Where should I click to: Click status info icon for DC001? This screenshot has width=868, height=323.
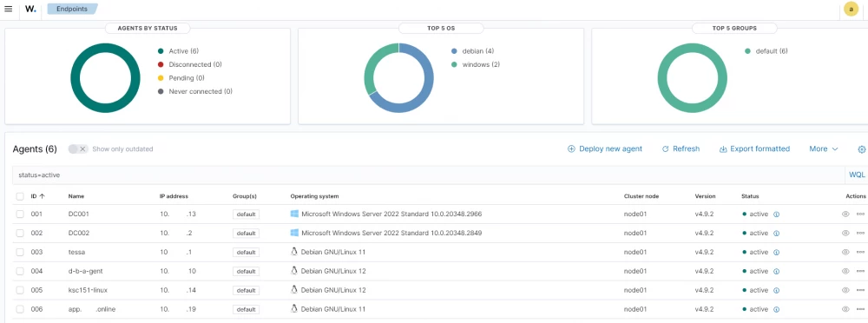[x=776, y=214]
